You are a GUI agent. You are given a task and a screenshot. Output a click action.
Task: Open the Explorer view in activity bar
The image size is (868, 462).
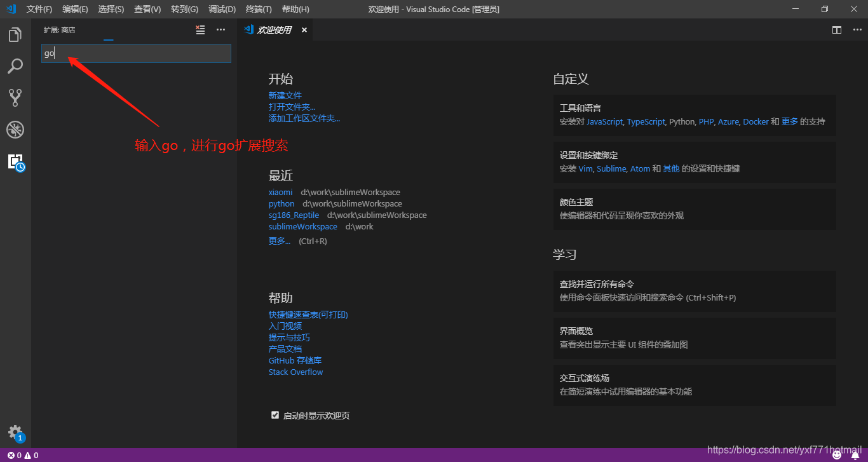pyautogui.click(x=15, y=35)
